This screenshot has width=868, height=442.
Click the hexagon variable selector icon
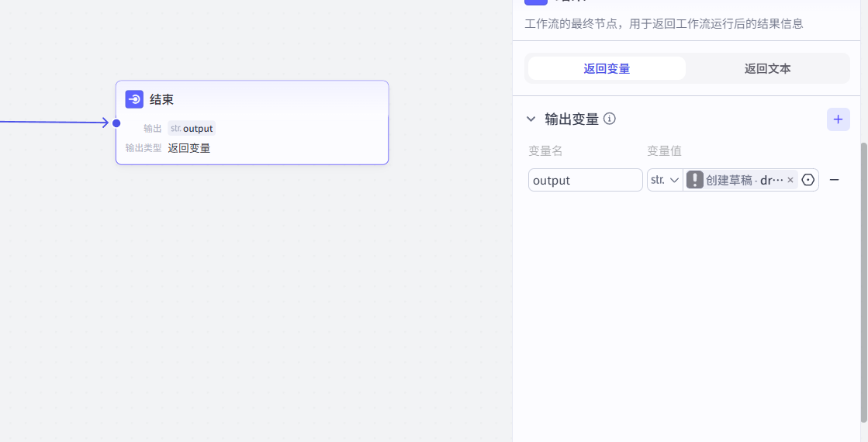[x=808, y=180]
